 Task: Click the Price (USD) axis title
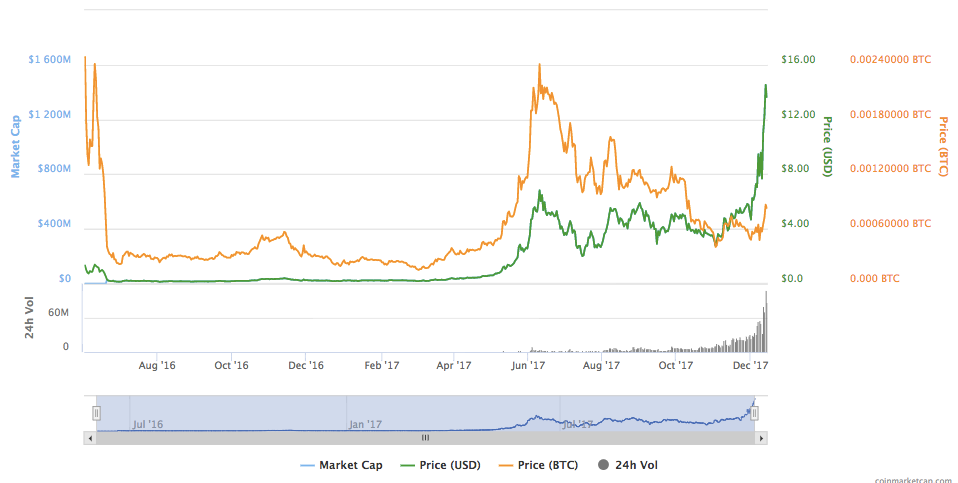pyautogui.click(x=827, y=147)
